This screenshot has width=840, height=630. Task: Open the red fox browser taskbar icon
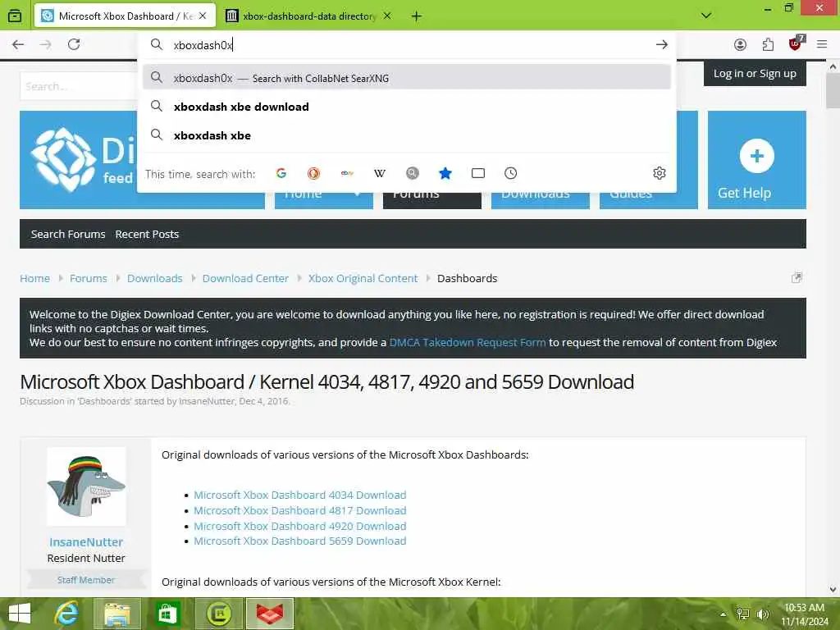click(x=269, y=614)
